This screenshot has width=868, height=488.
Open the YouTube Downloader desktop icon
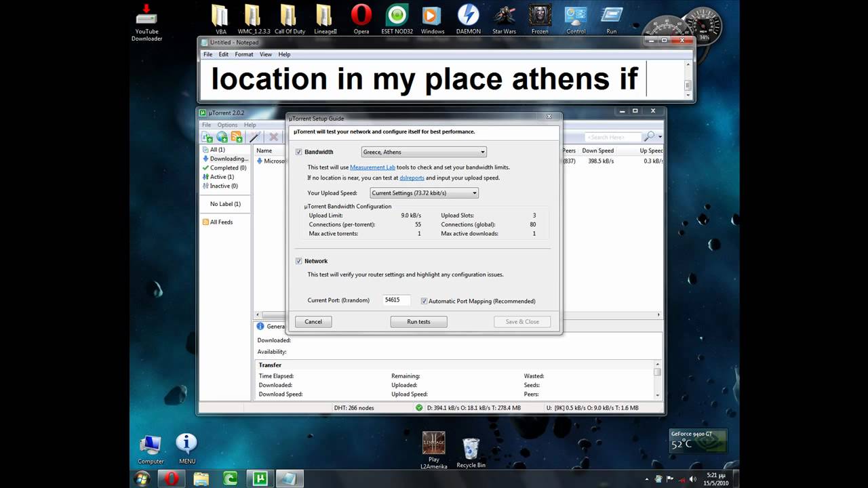(x=146, y=23)
